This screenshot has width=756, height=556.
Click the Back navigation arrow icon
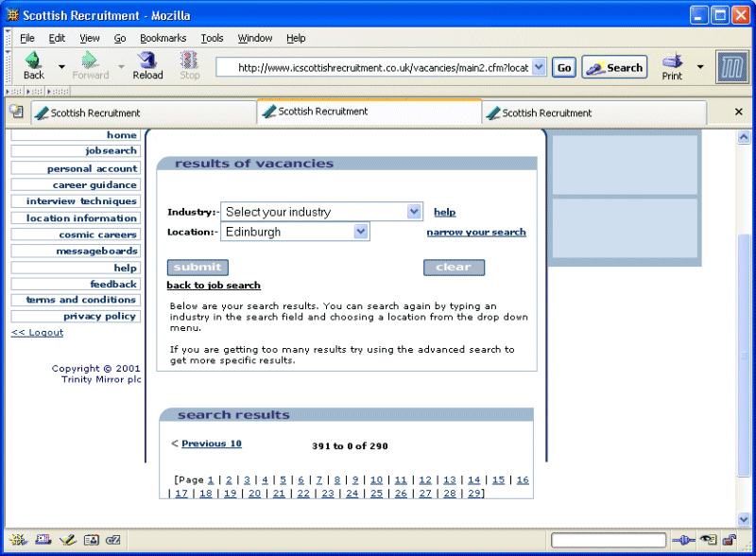coord(33,65)
